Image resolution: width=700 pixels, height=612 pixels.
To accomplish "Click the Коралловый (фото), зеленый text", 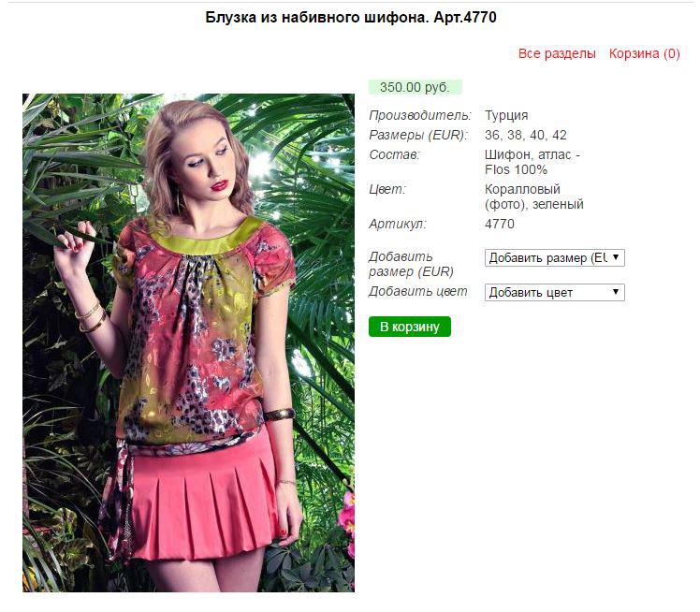I will pyautogui.click(x=534, y=197).
